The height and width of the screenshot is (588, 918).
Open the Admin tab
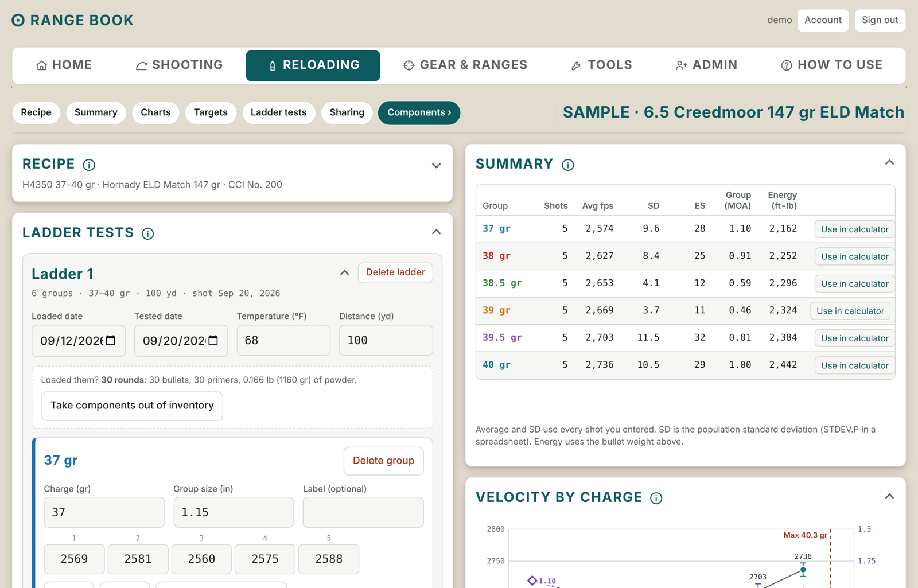coord(706,65)
